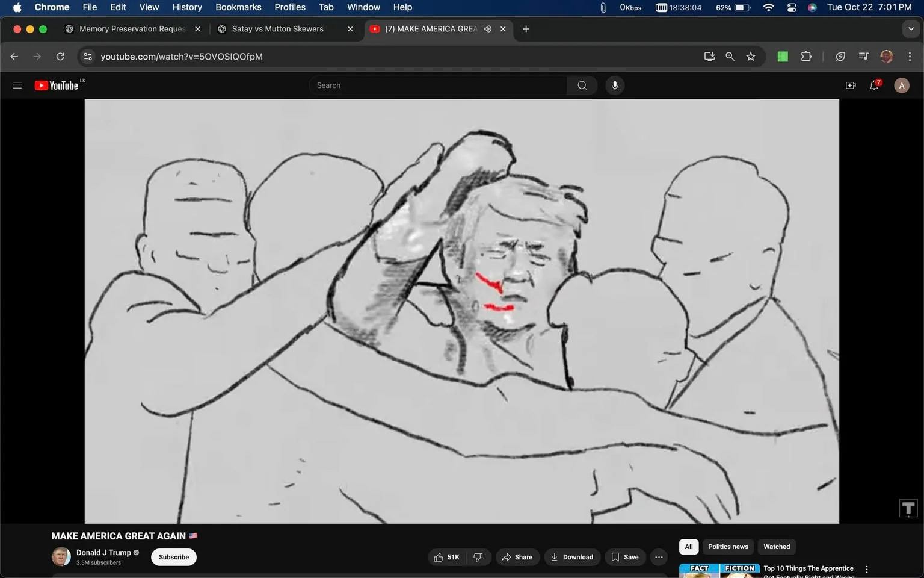Open the media control toolbar icon
The height and width of the screenshot is (578, 924).
point(864,57)
